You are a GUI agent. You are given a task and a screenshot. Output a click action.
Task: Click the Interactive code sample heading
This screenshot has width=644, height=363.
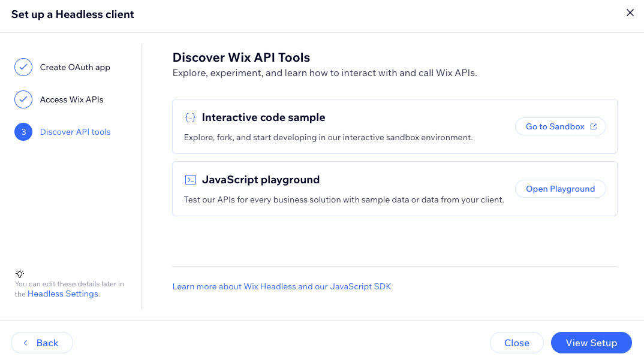pyautogui.click(x=263, y=118)
